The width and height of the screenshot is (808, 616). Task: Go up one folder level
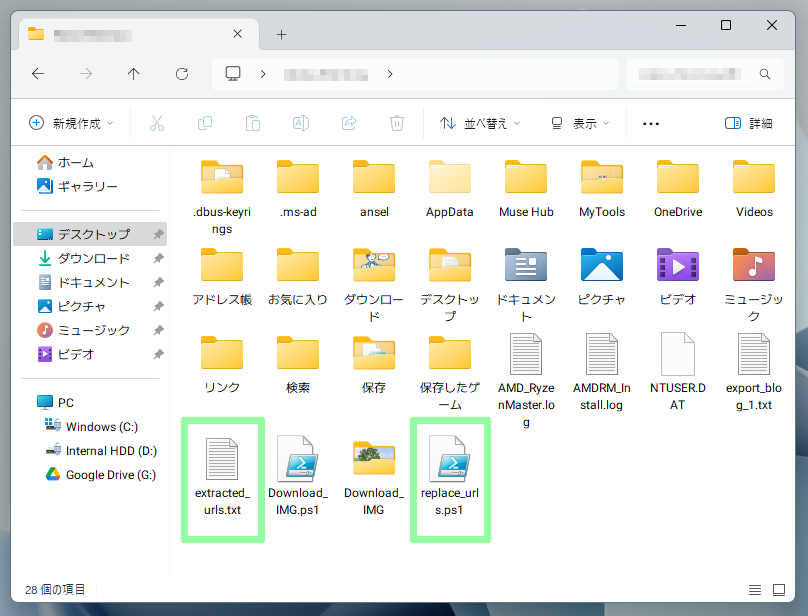click(134, 74)
